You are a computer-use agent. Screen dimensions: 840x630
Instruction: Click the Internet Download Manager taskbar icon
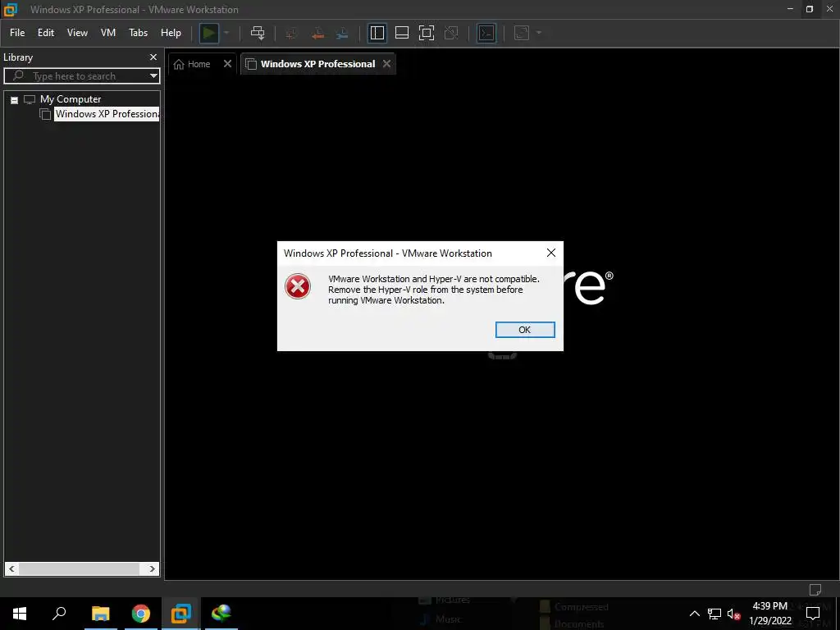(221, 614)
